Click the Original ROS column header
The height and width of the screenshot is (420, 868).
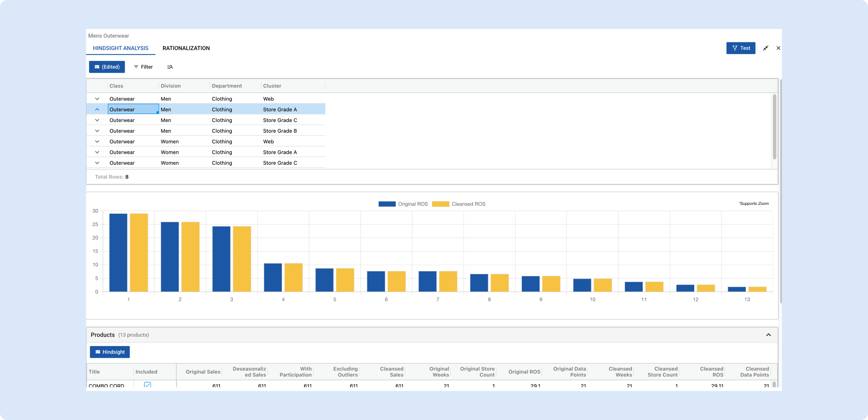coord(524,372)
